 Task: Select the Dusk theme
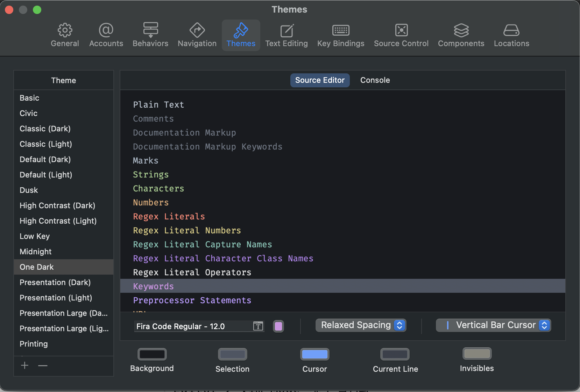click(x=64, y=190)
